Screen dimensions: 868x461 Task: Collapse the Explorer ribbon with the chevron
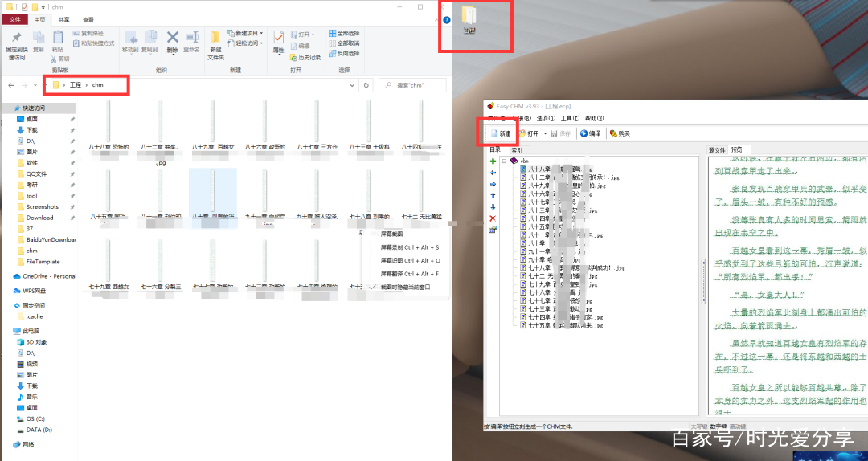click(x=437, y=20)
